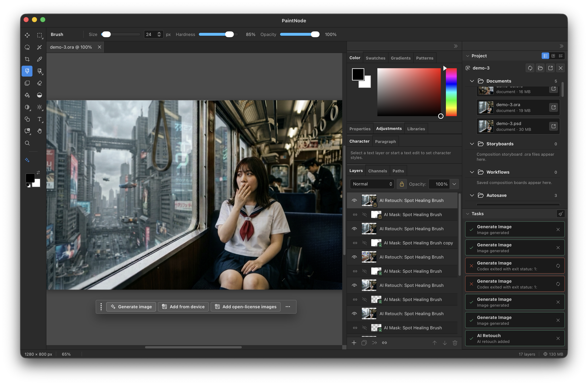Select the Eraser tool
588x385 pixels.
(x=39, y=83)
